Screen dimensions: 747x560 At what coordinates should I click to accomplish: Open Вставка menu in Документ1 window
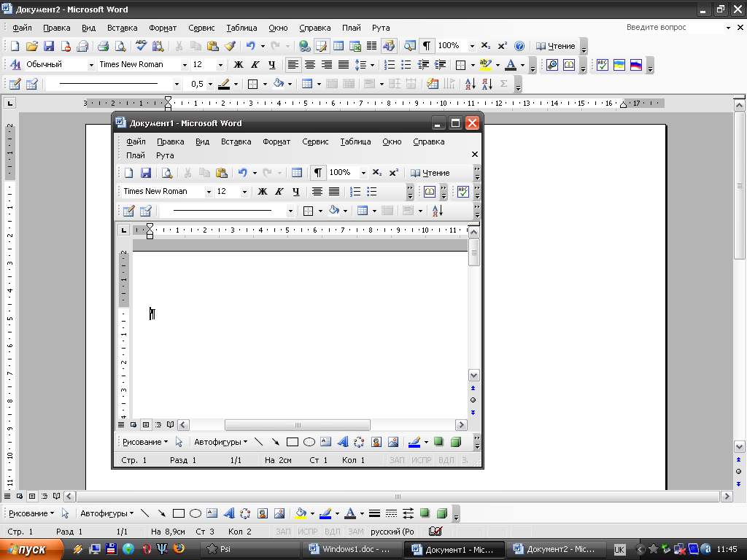[x=236, y=142]
